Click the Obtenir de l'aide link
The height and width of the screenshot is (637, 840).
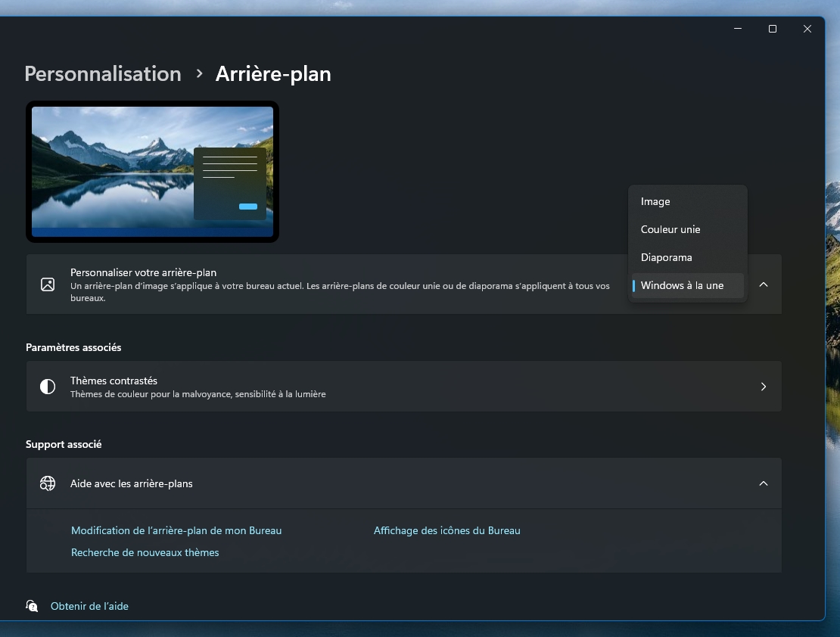point(89,606)
